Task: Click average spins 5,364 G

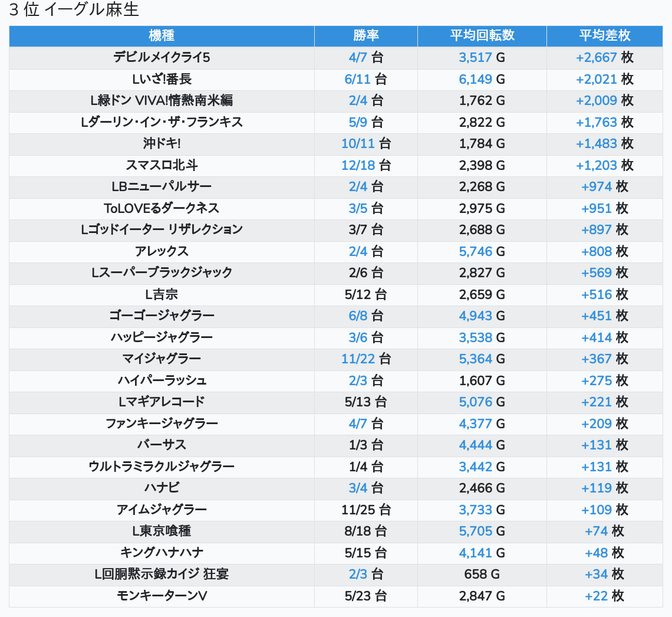Action: point(482,359)
